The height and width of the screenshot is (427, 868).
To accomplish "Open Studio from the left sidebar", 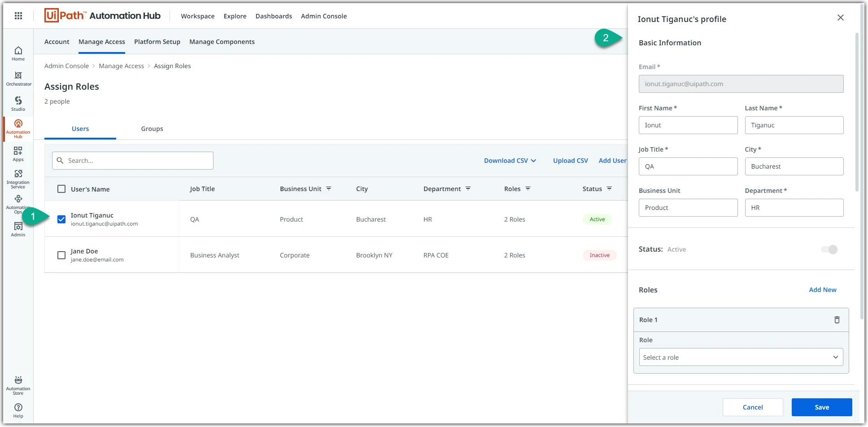I will click(x=18, y=104).
